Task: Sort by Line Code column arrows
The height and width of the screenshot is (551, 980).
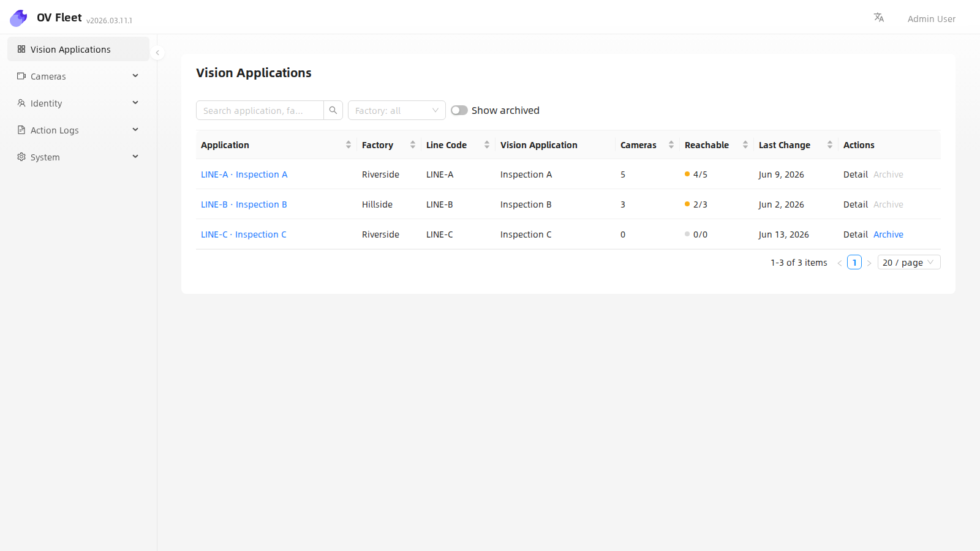Action: click(x=487, y=144)
